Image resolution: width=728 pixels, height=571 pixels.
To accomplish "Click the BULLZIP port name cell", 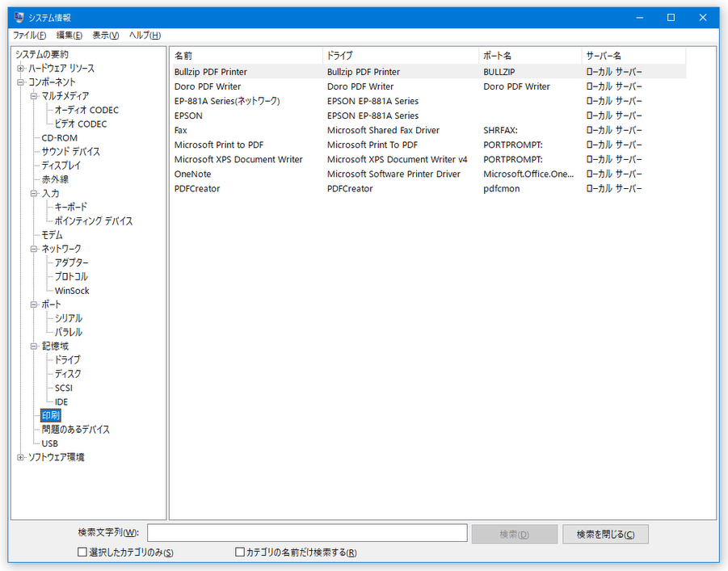I will pos(499,72).
